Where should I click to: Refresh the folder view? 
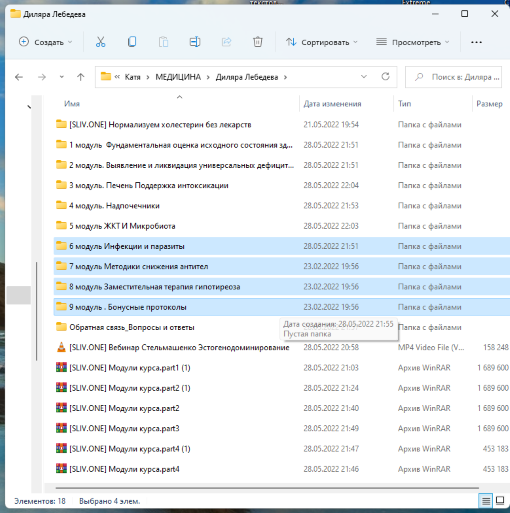point(386,77)
